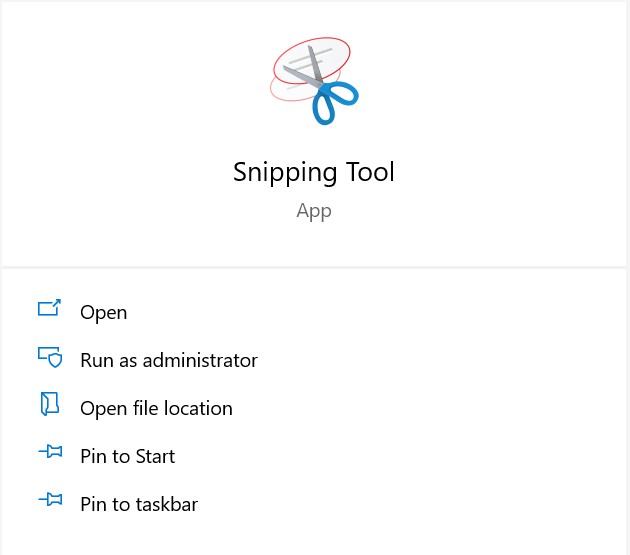This screenshot has height=555, width=630.
Task: Click the Pin to taskbar pin icon
Action: (50, 501)
